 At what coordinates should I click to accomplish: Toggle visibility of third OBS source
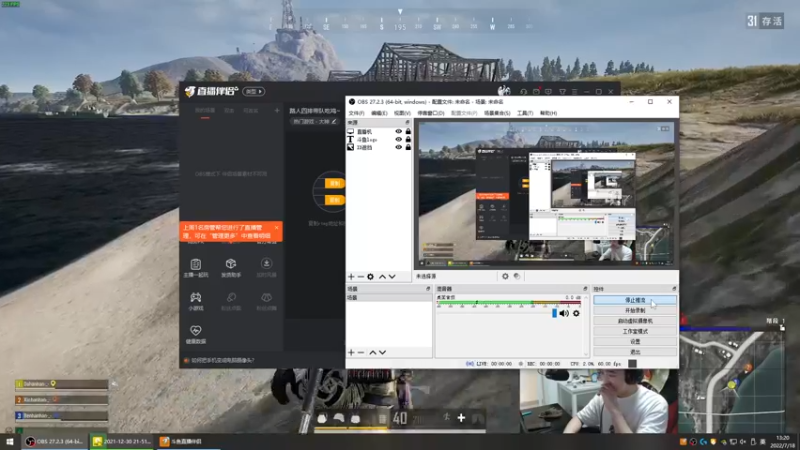[398, 147]
